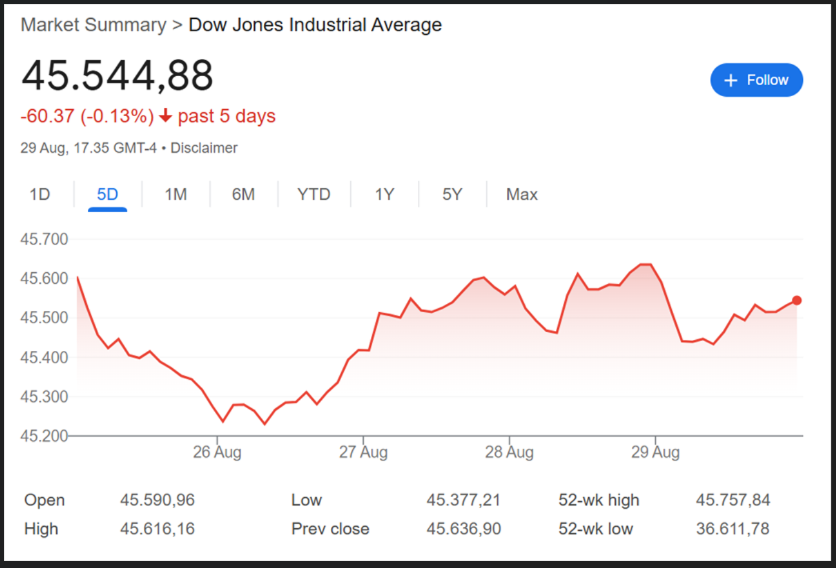The width and height of the screenshot is (836, 568).
Task: Click the Disclaimer link
Action: (x=204, y=148)
